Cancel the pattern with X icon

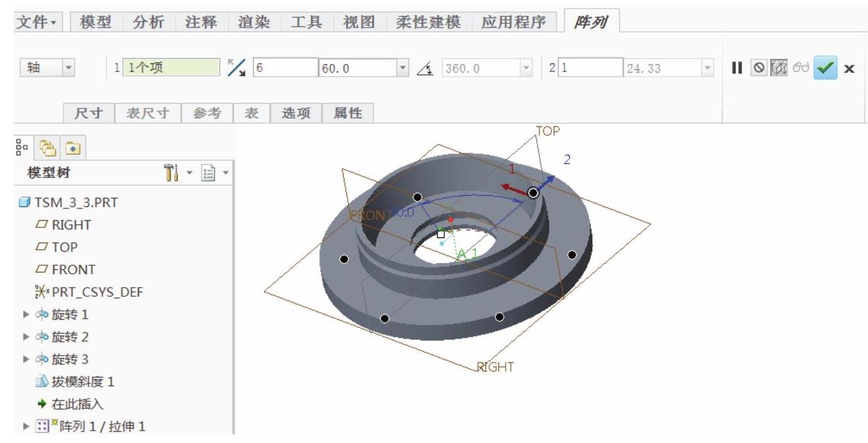tap(849, 68)
